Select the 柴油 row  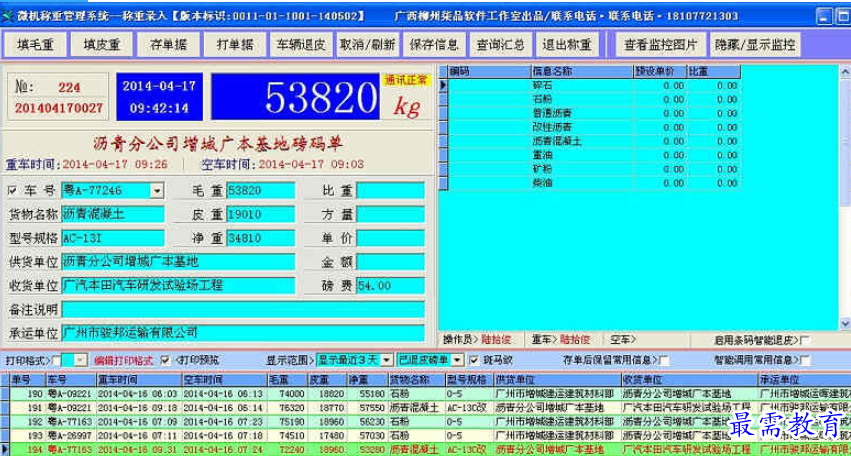point(590,183)
